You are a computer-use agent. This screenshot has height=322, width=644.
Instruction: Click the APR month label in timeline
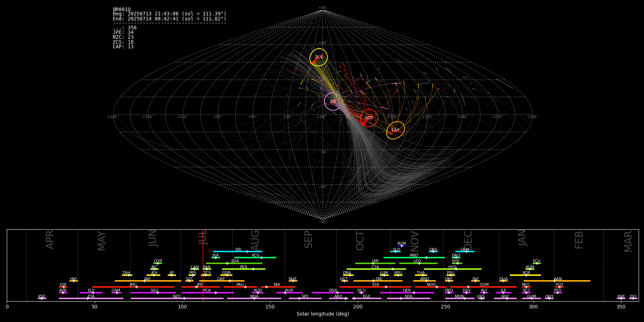(x=50, y=240)
